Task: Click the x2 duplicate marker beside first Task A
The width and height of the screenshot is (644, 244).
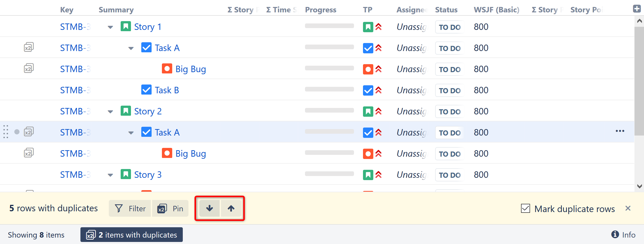Action: point(29,47)
